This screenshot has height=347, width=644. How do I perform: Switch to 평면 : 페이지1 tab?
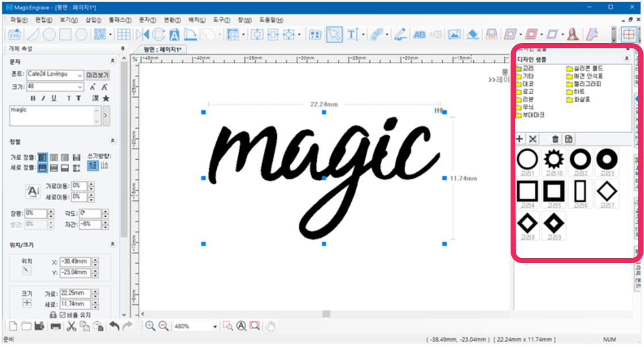(x=162, y=49)
